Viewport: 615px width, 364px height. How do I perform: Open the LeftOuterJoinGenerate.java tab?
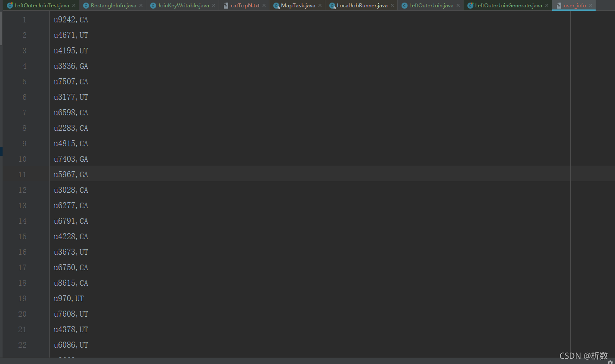tap(508, 6)
